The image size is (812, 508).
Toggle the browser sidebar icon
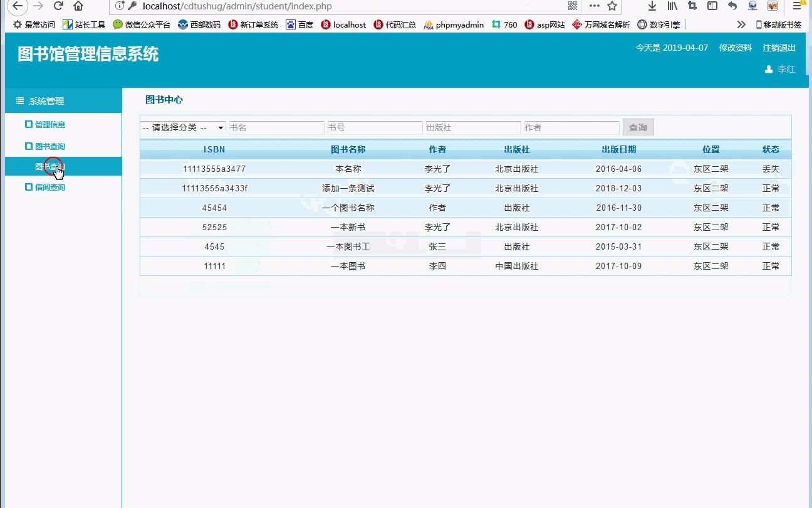(x=712, y=6)
